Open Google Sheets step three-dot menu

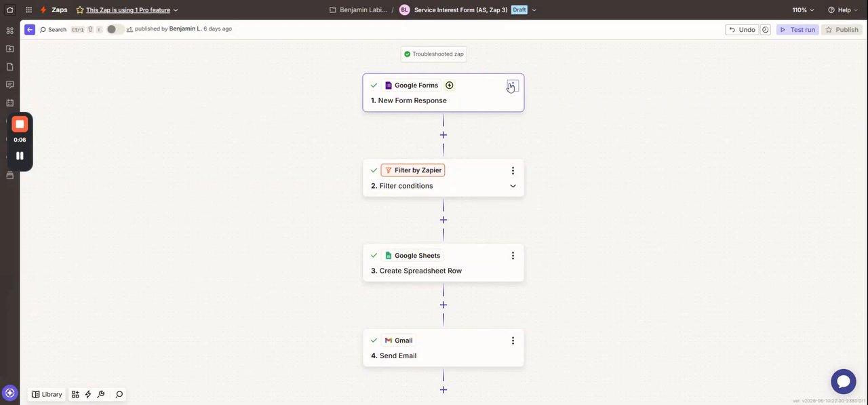click(x=513, y=256)
